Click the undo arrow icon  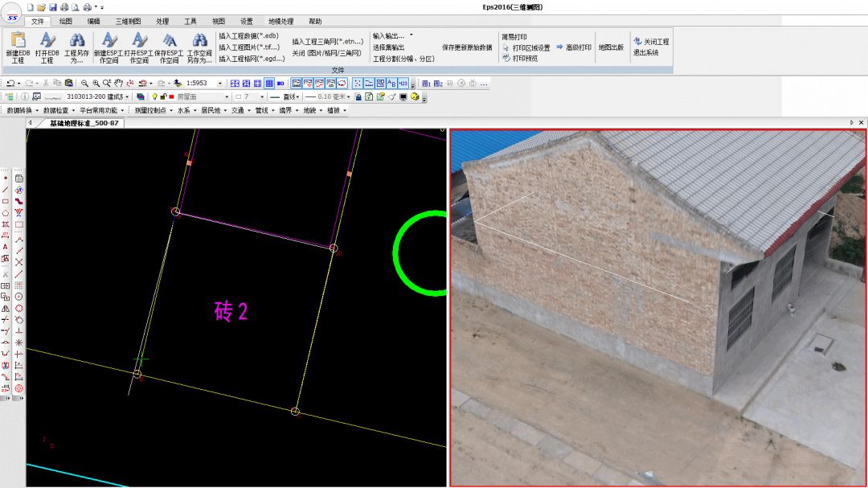click(10, 84)
